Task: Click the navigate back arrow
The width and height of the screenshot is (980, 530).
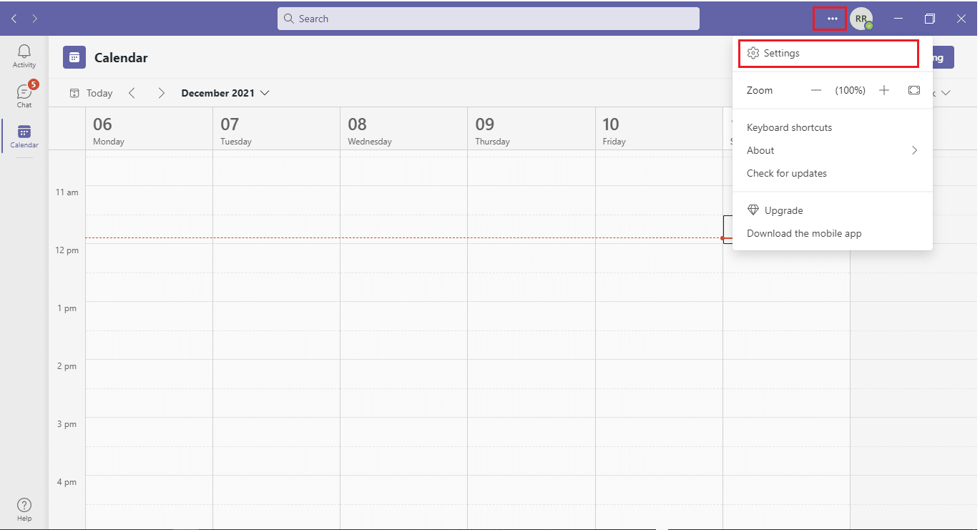Action: [14, 19]
